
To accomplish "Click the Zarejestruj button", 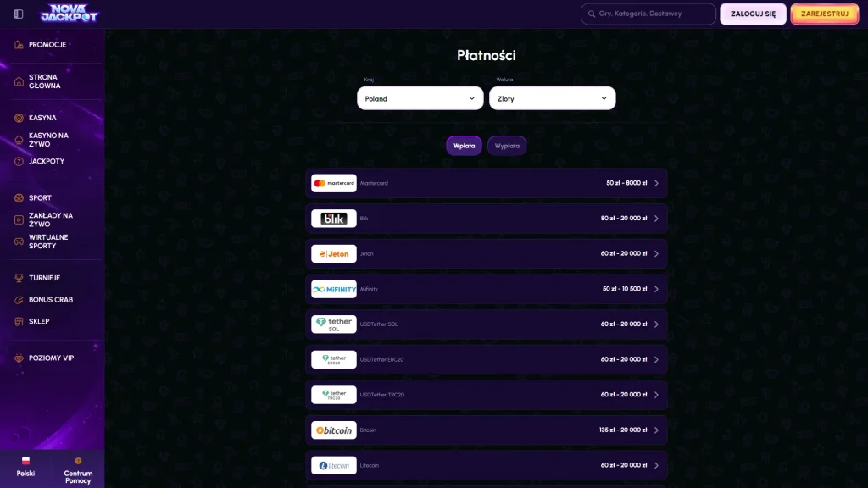I will [x=824, y=14].
